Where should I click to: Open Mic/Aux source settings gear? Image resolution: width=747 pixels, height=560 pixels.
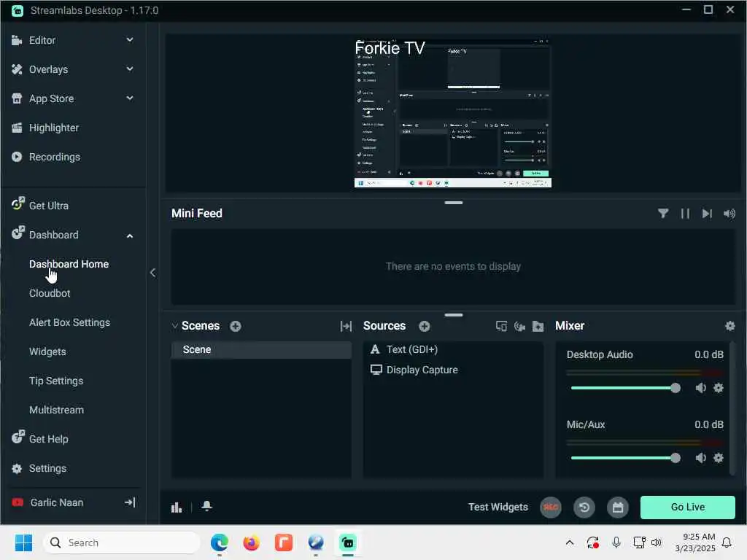719,458
